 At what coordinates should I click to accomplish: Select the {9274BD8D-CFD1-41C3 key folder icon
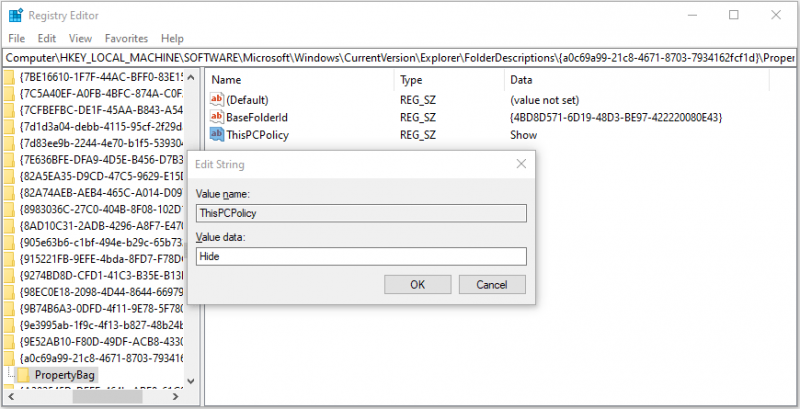(9, 275)
